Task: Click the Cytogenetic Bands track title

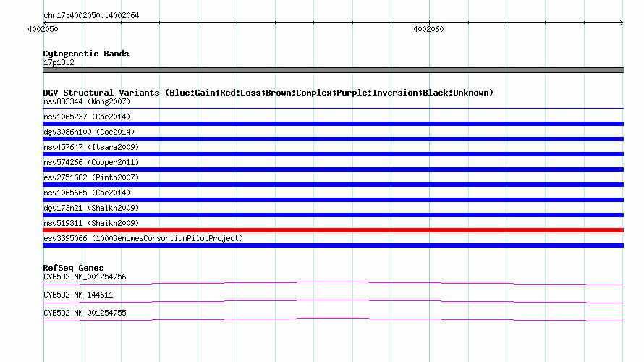Action: (86, 54)
